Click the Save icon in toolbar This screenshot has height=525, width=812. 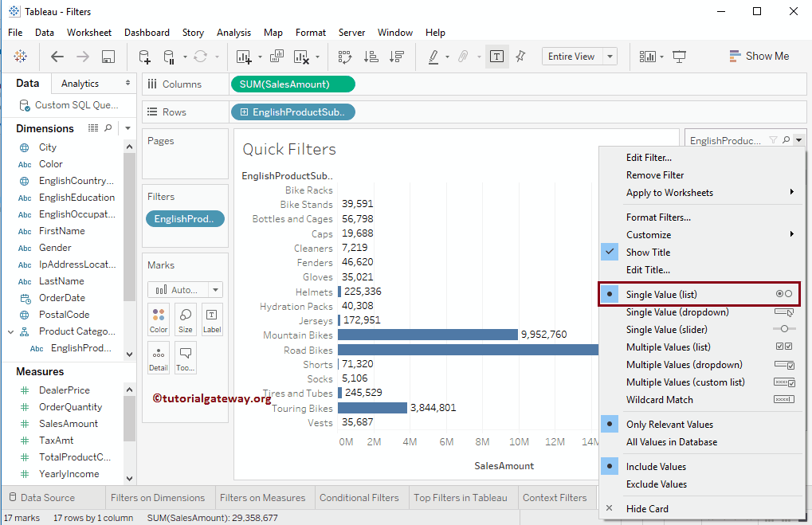(108, 57)
